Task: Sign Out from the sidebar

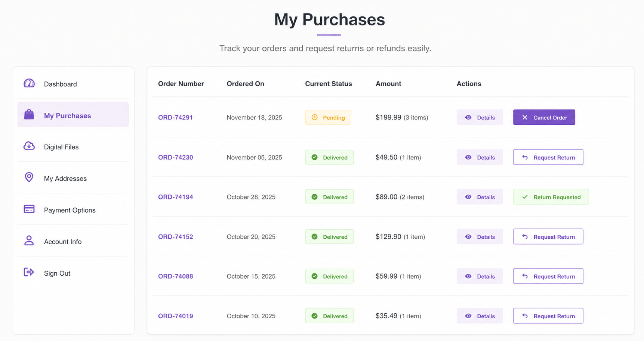Action: pos(73,273)
